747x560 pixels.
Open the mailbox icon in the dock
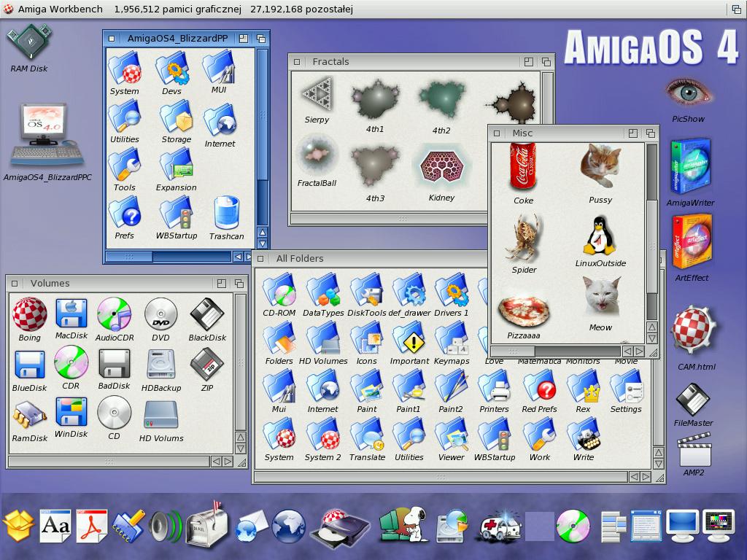click(206, 524)
